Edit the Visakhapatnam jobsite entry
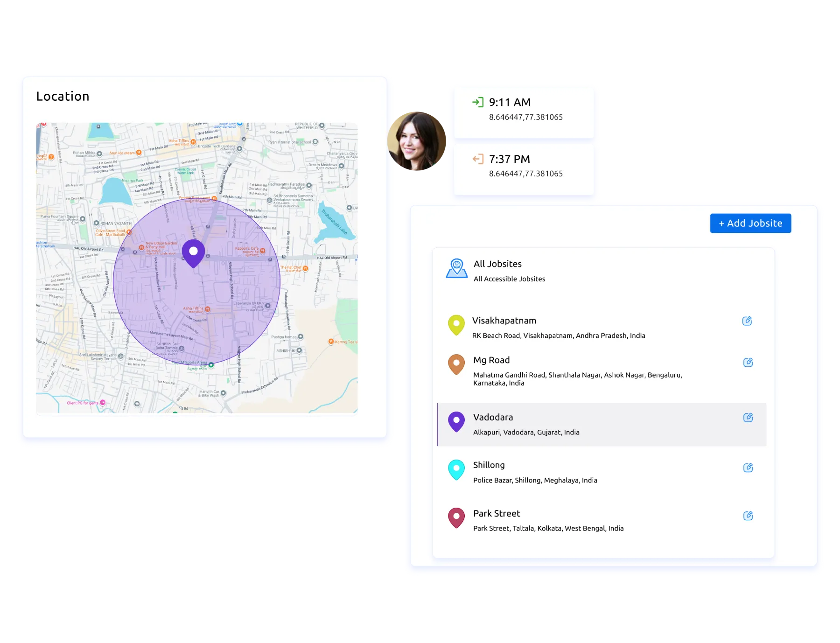The height and width of the screenshot is (643, 840). click(748, 321)
